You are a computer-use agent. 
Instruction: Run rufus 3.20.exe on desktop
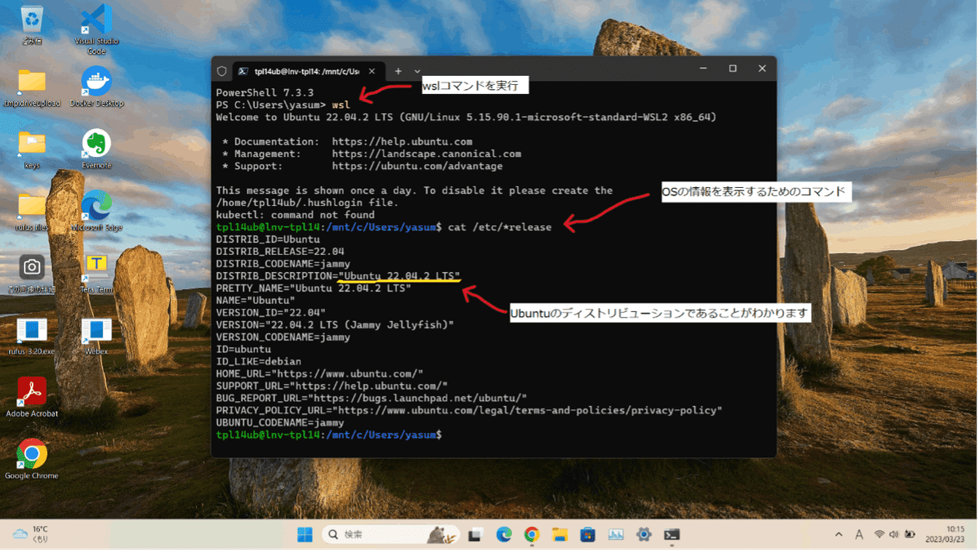pyautogui.click(x=32, y=337)
